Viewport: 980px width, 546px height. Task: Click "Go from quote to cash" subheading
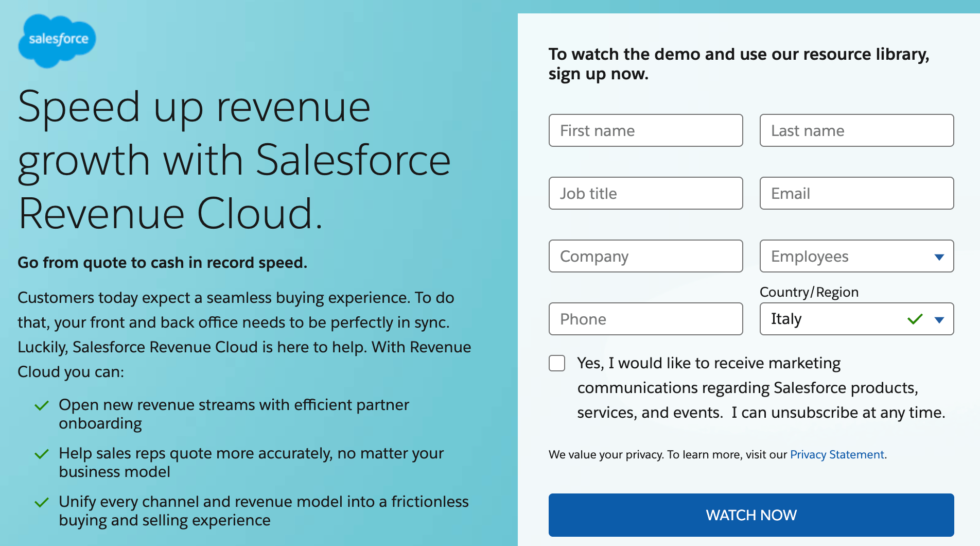coord(162,263)
